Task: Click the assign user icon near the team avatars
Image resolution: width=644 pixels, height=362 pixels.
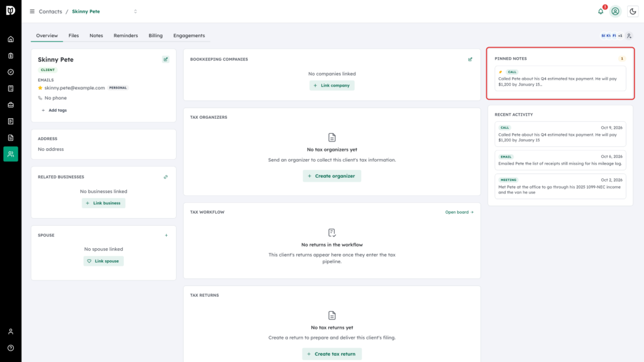Action: coord(629,36)
